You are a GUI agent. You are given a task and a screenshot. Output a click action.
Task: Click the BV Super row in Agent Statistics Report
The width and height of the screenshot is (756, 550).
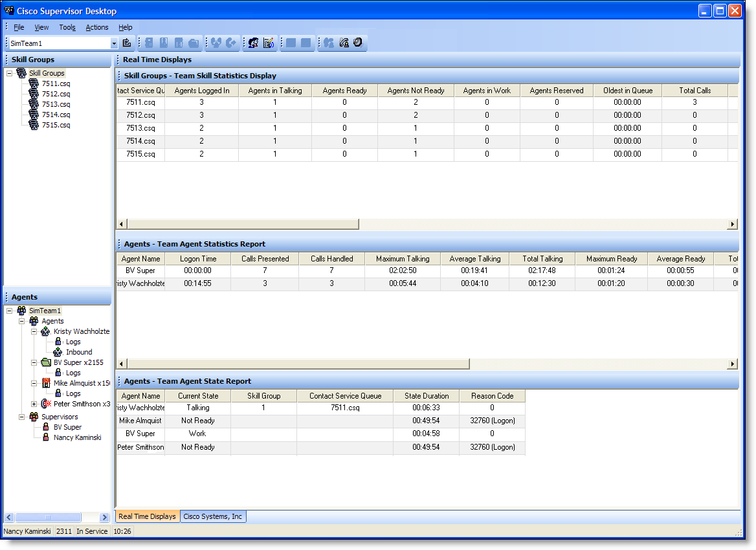[427, 271]
